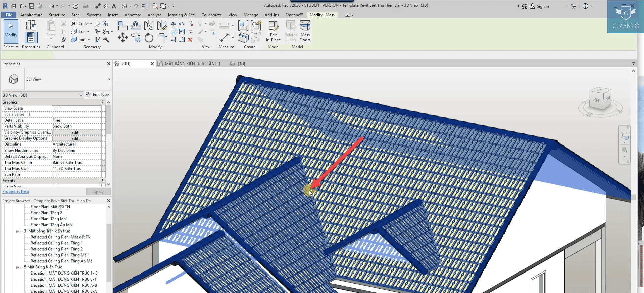Select Mirror - Draw Axis tool
This screenshot has height=293, width=644.
coord(162,25)
